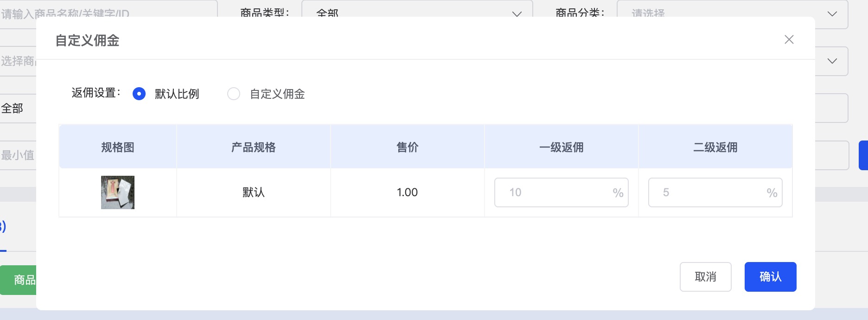Click the percent sign in 一级返佣 field
868x320 pixels.
pyautogui.click(x=618, y=192)
